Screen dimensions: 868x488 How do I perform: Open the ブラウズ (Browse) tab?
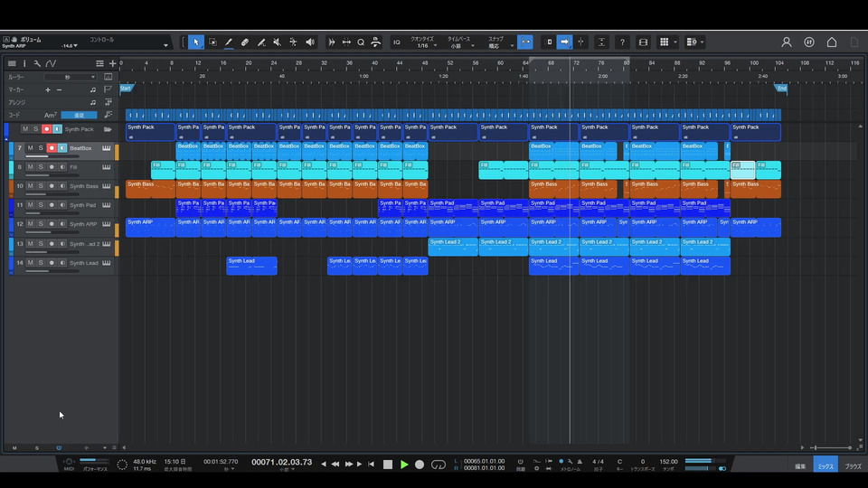pyautogui.click(x=853, y=465)
